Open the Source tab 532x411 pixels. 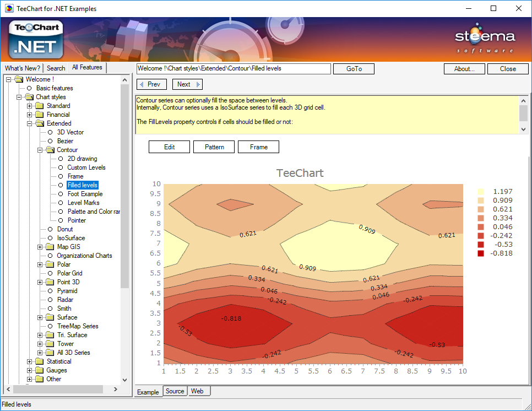175,391
